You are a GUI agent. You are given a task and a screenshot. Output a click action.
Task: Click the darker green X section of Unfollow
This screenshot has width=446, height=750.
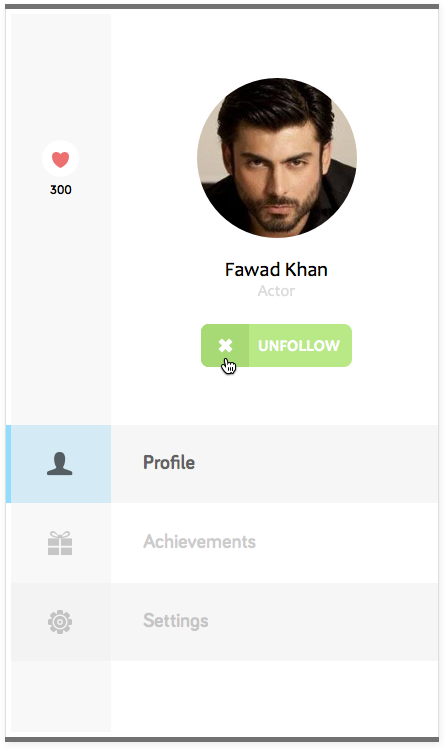tap(225, 345)
